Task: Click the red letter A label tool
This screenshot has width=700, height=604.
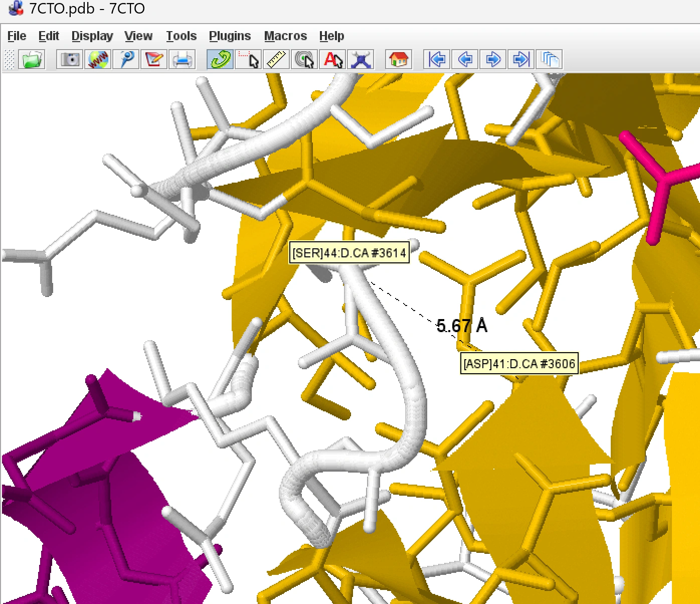Action: point(333,60)
